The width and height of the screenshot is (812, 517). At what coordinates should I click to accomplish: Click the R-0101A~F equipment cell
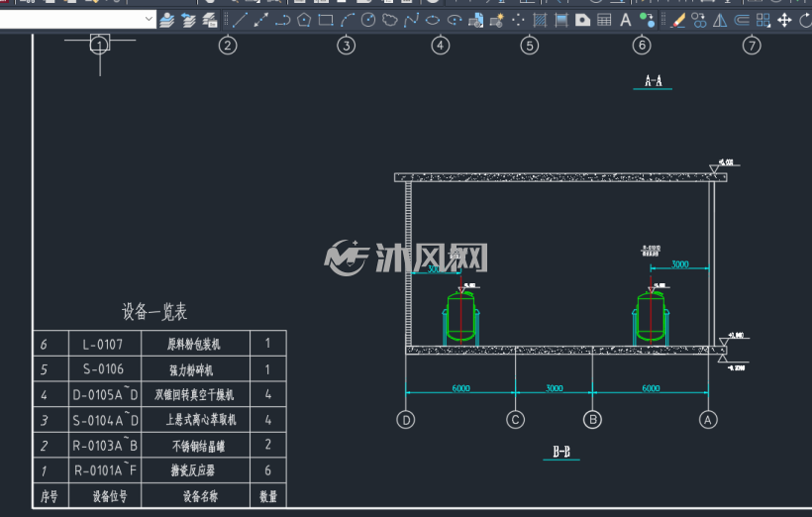[105, 470]
